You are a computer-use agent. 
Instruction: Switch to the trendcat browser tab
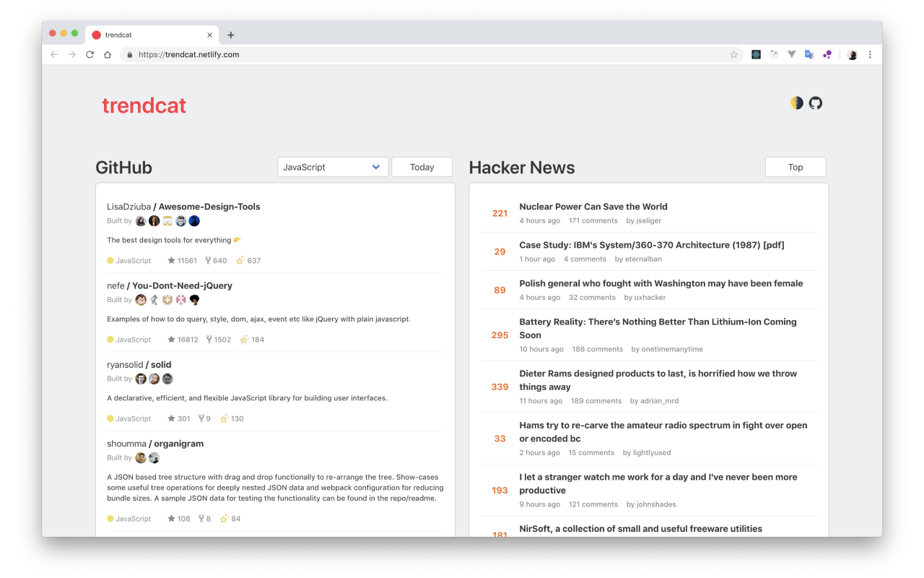[x=144, y=34]
